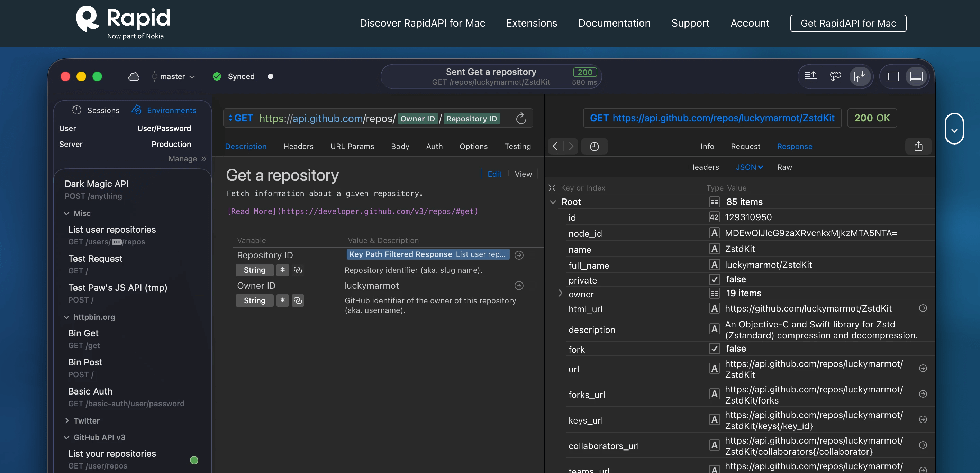
Task: Toggle the private false checkbox
Action: click(714, 279)
